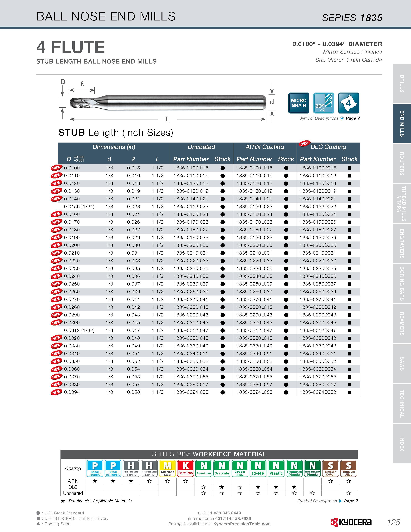Image resolution: width=411 pixels, height=532 pixels.
Task: Click part number 1835-0156.023
Action: (191, 207)
